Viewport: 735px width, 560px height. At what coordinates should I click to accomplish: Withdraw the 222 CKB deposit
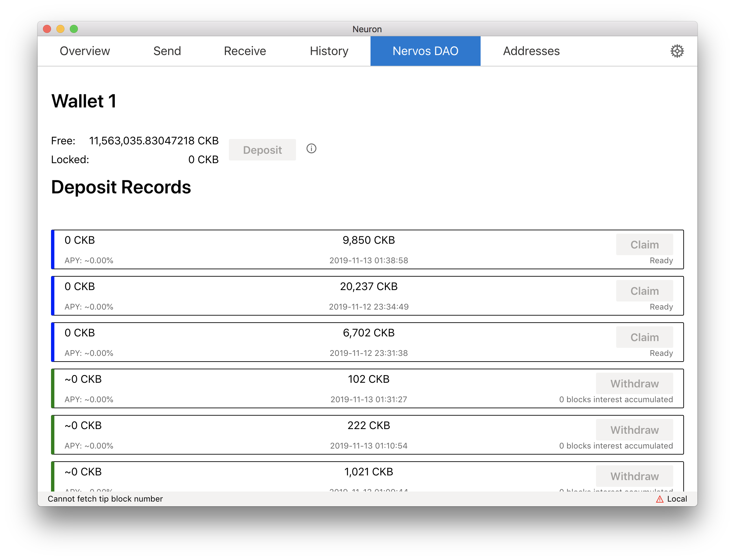tap(634, 430)
